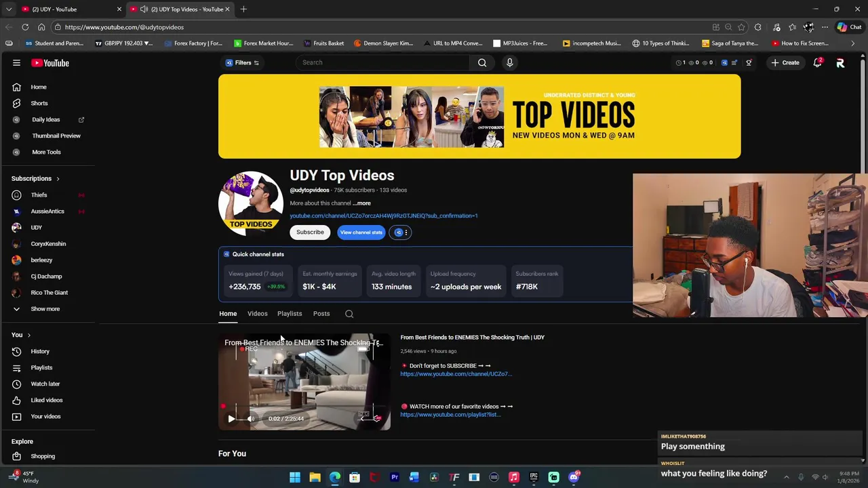Click the YouTube logo
Image resolution: width=868 pixels, height=488 pixels.
click(51, 62)
